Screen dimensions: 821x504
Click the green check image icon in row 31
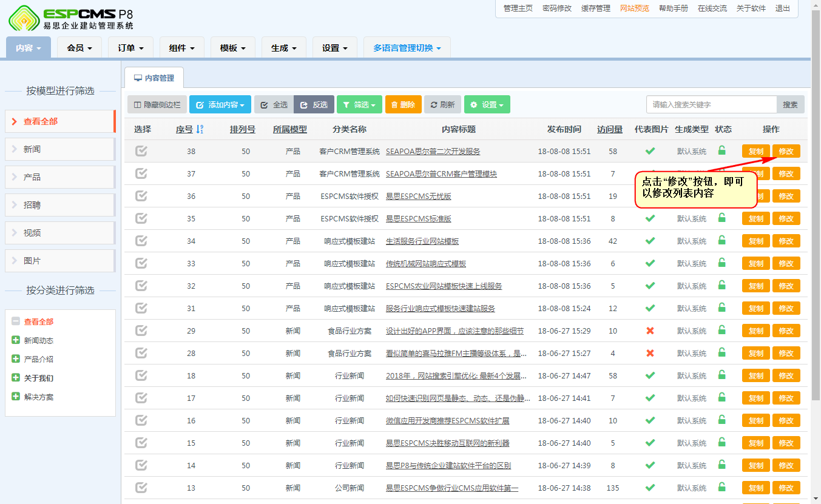(650, 308)
